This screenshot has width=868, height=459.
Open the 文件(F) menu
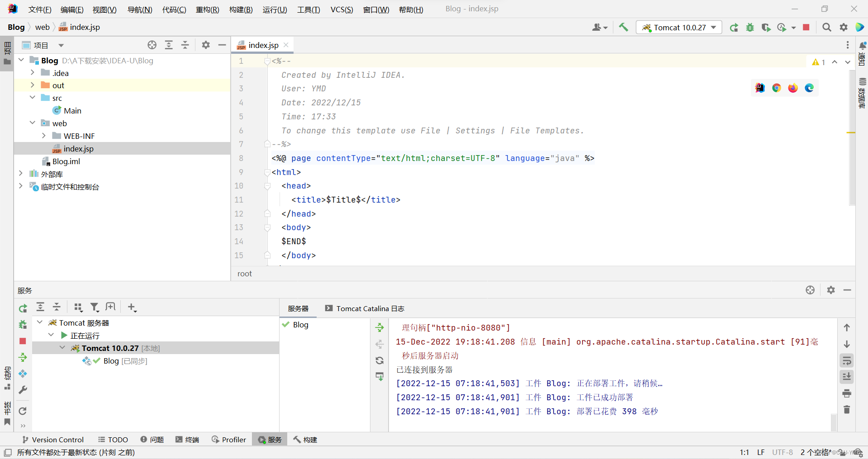(x=40, y=9)
